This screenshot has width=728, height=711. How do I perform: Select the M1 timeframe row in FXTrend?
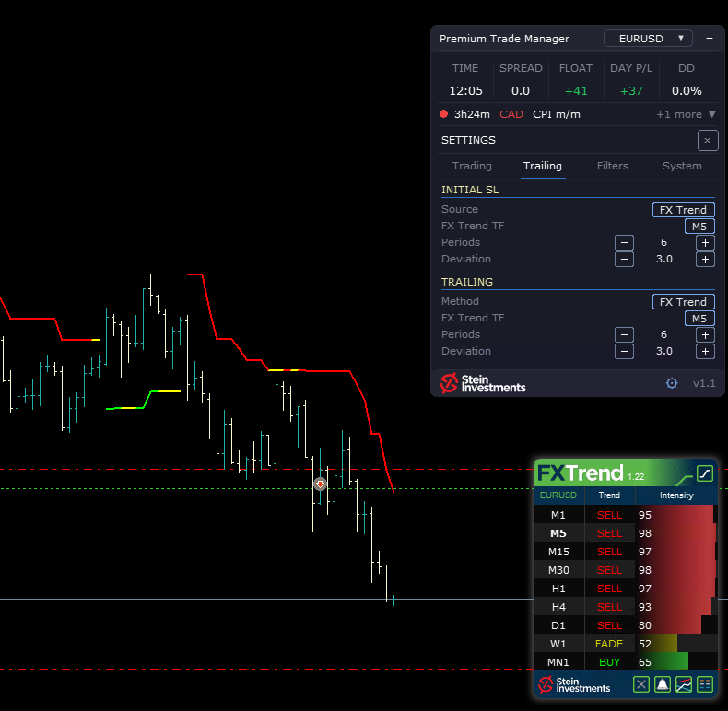(x=626, y=515)
